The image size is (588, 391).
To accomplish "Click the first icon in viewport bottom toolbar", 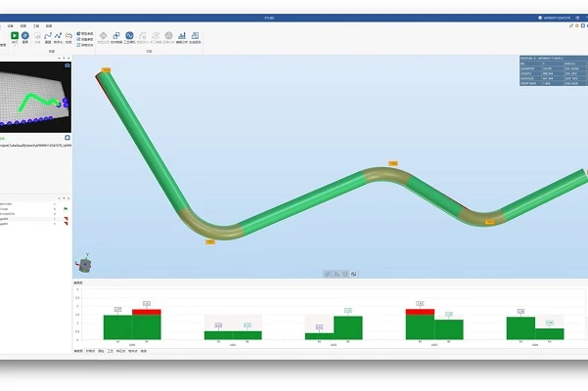I will click(x=328, y=274).
